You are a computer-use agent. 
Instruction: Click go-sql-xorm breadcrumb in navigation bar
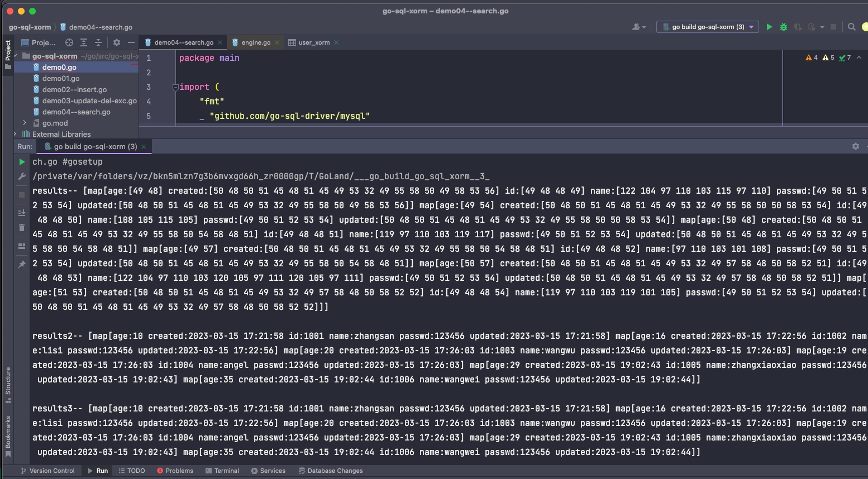click(x=30, y=27)
